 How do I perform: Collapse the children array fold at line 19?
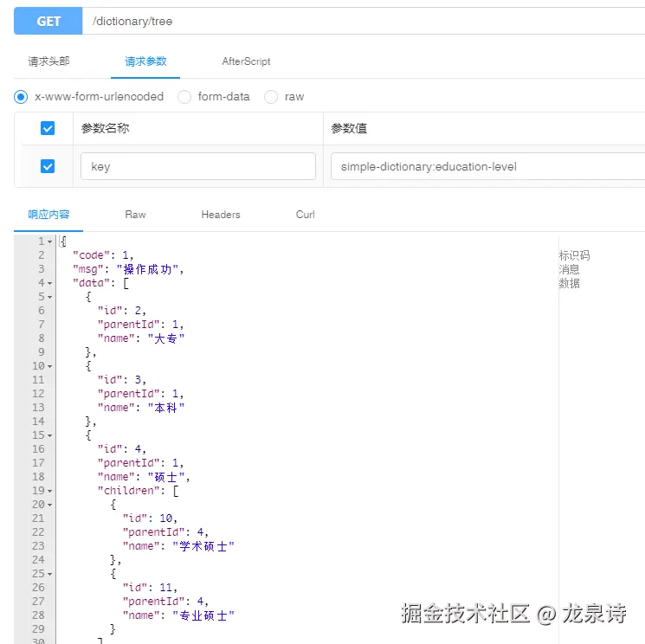(49, 491)
